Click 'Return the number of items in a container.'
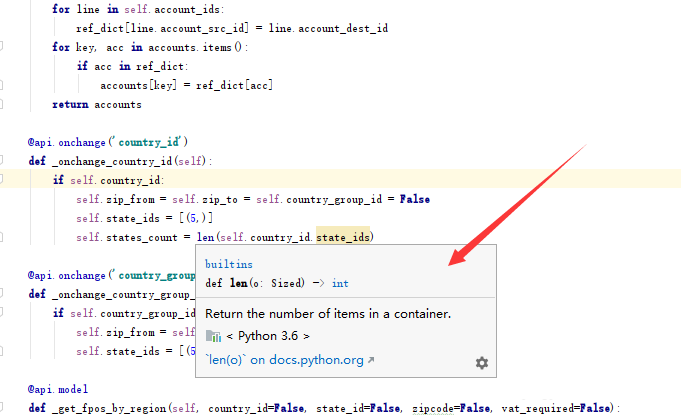Viewport: 681px width, 415px height. pos(328,314)
